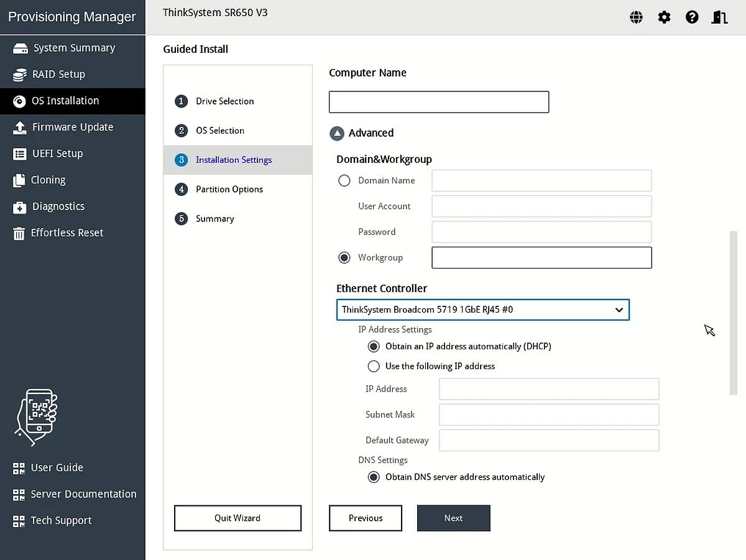Open the Cloning section
The image size is (746, 560).
(x=73, y=180)
